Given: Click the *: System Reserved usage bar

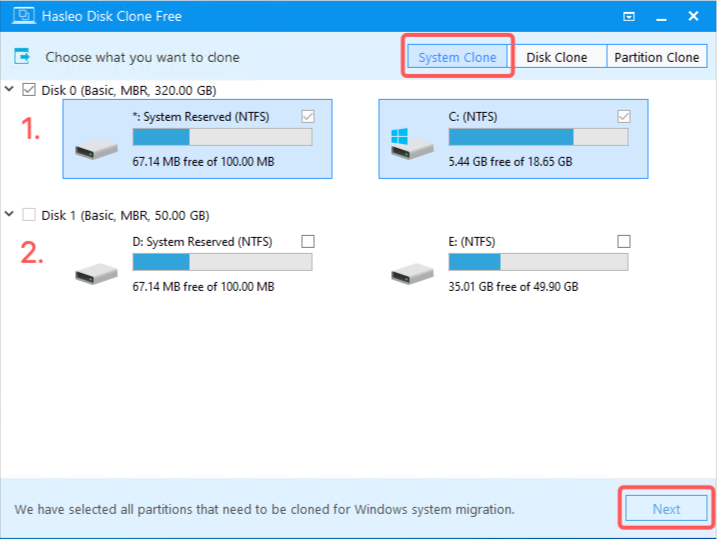Looking at the screenshot, I should (x=222, y=137).
